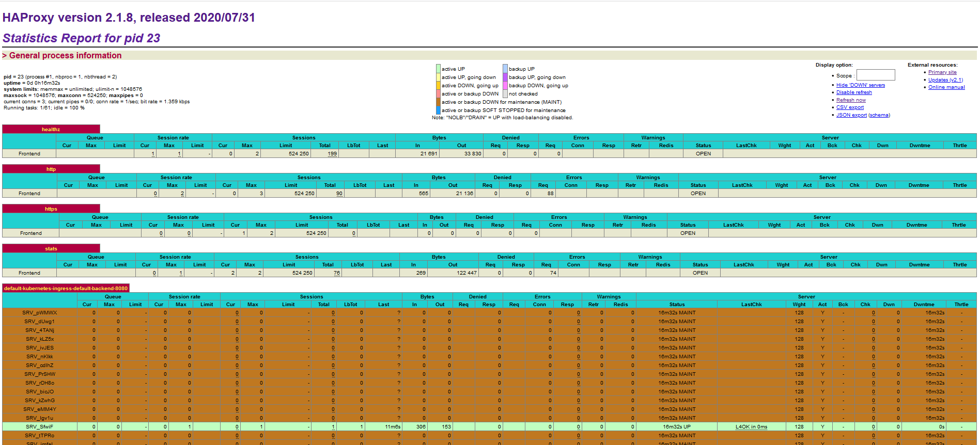Open the CSV export link
The height and width of the screenshot is (445, 980).
tap(849, 107)
